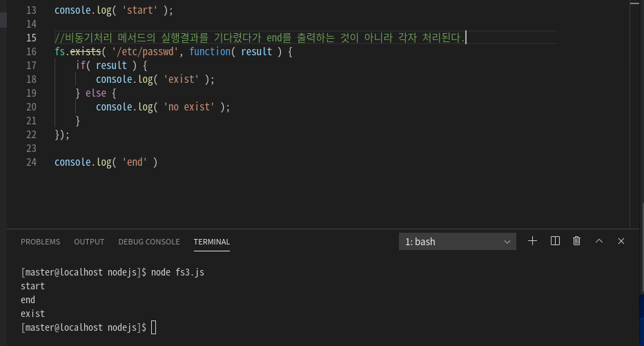
Task: Click the deprecated 'exists' method name
Action: click(86, 52)
